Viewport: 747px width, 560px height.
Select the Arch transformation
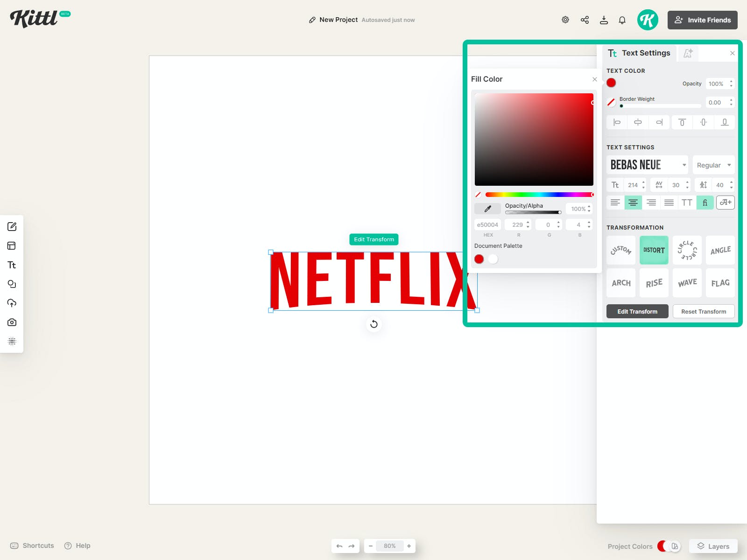coord(621,283)
